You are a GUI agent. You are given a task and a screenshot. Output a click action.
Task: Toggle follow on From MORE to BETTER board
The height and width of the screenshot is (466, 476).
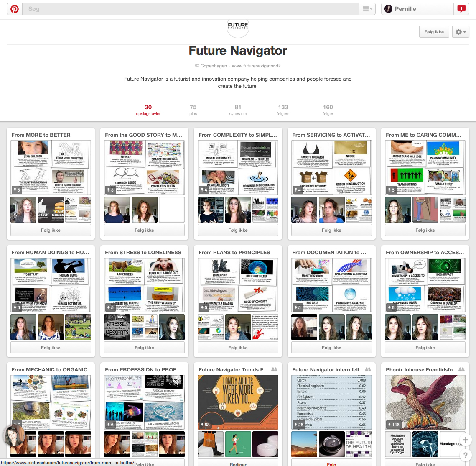(x=51, y=230)
